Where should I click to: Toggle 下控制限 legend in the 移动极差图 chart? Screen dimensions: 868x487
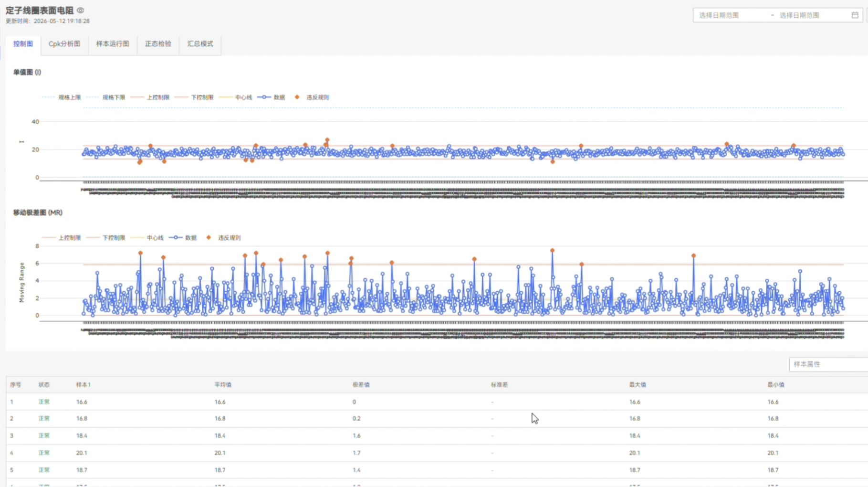click(x=106, y=238)
